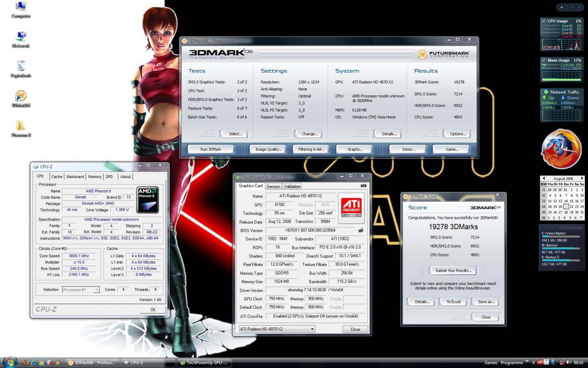Click the sidebar next-page arrow
This screenshot has width=588, height=368.
pyautogui.click(x=579, y=7)
